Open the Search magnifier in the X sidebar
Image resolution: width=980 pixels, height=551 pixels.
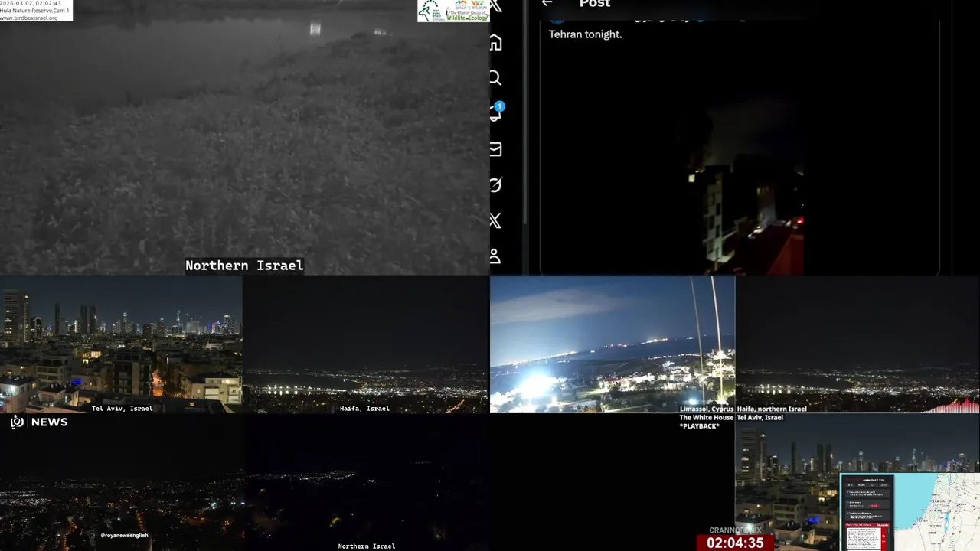[495, 78]
